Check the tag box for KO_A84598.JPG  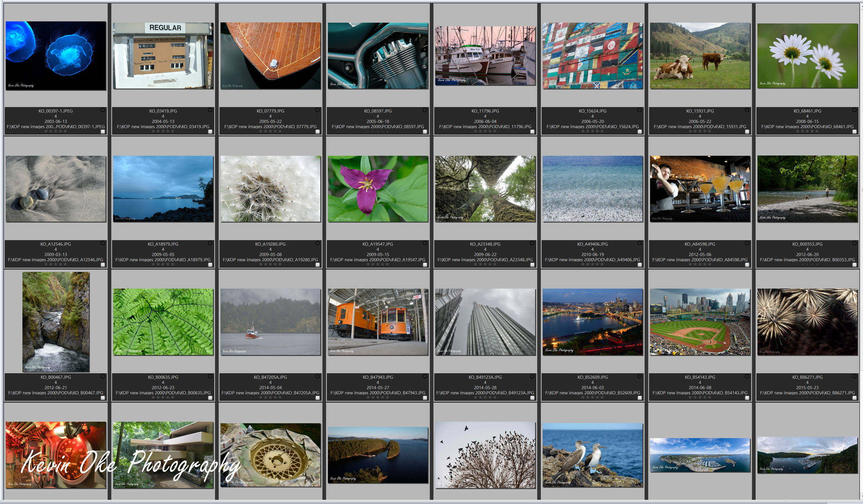[747, 265]
